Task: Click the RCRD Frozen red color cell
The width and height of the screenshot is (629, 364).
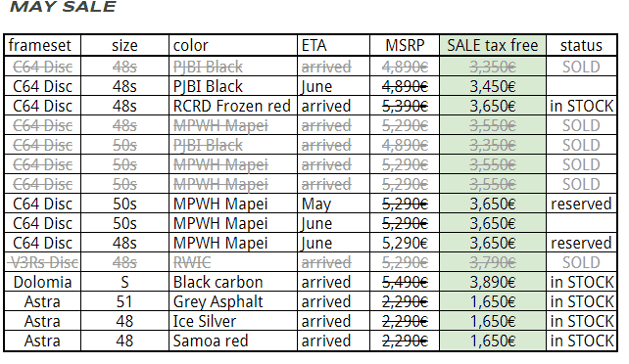Action: coord(231,106)
